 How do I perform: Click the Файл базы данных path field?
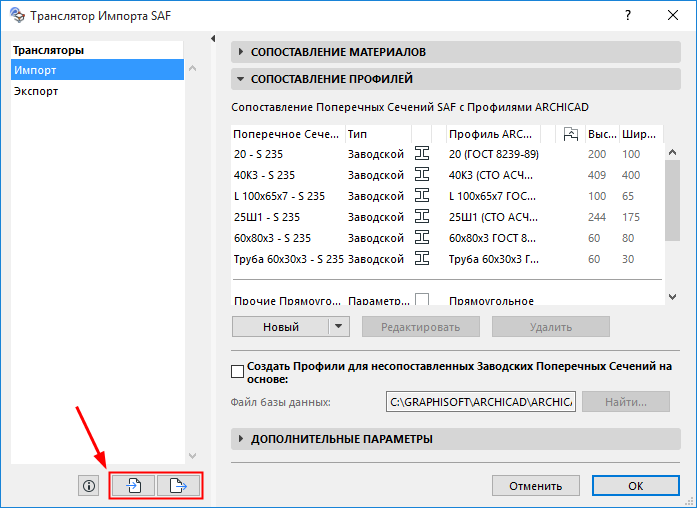481,402
